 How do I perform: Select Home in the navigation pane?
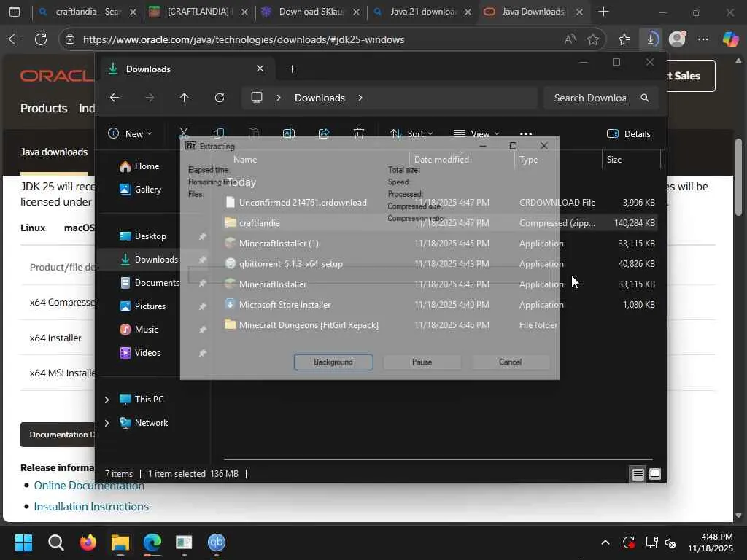(x=139, y=166)
